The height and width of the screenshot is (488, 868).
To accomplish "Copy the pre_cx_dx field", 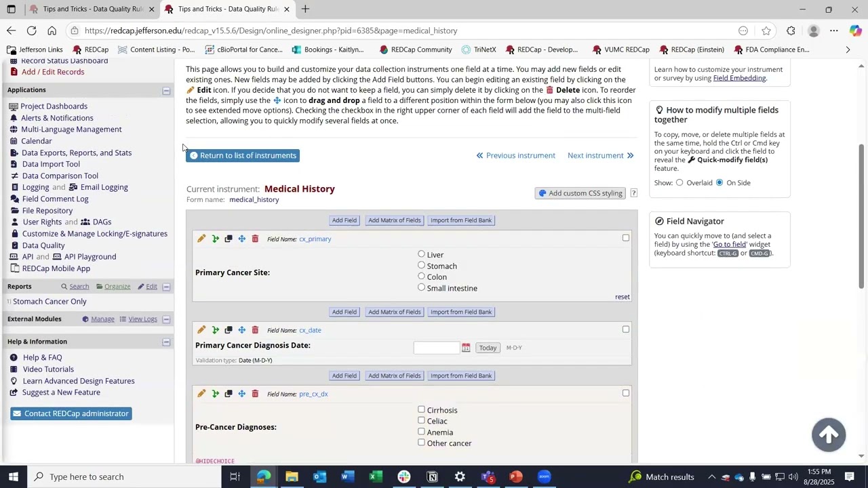I will (x=229, y=394).
